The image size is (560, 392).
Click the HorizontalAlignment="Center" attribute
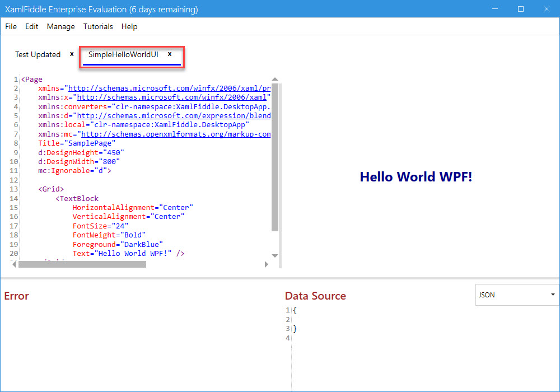[x=133, y=207]
